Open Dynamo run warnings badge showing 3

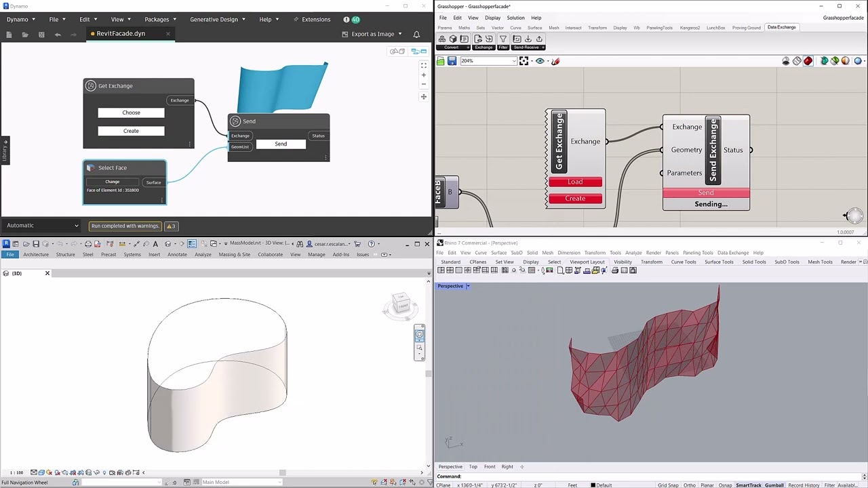pyautogui.click(x=172, y=226)
